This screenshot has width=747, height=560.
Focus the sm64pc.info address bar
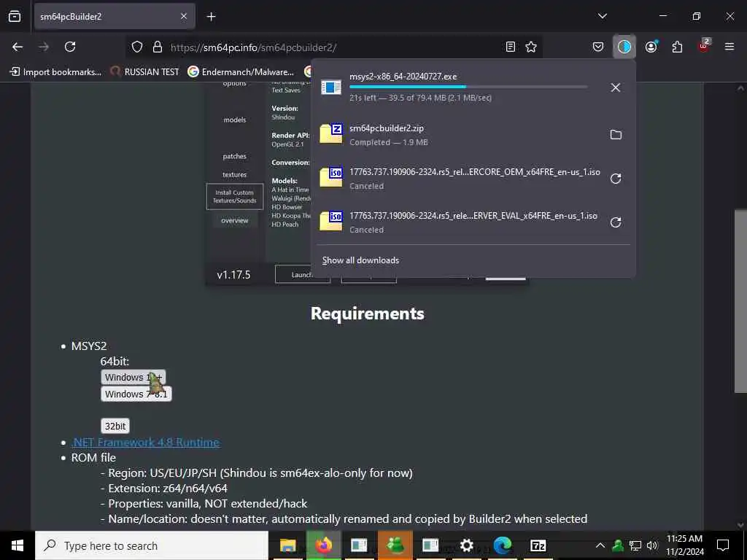pos(333,47)
